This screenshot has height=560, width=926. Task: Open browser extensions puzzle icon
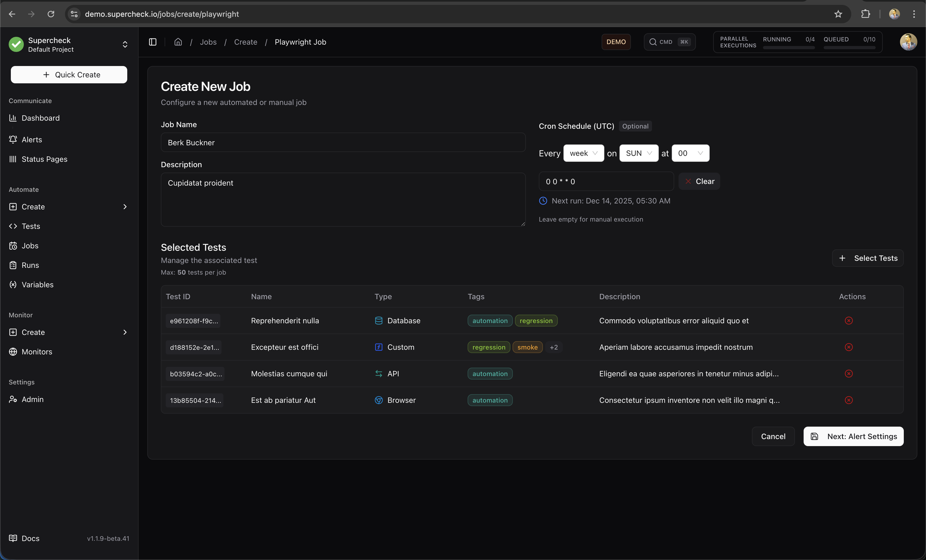(866, 14)
